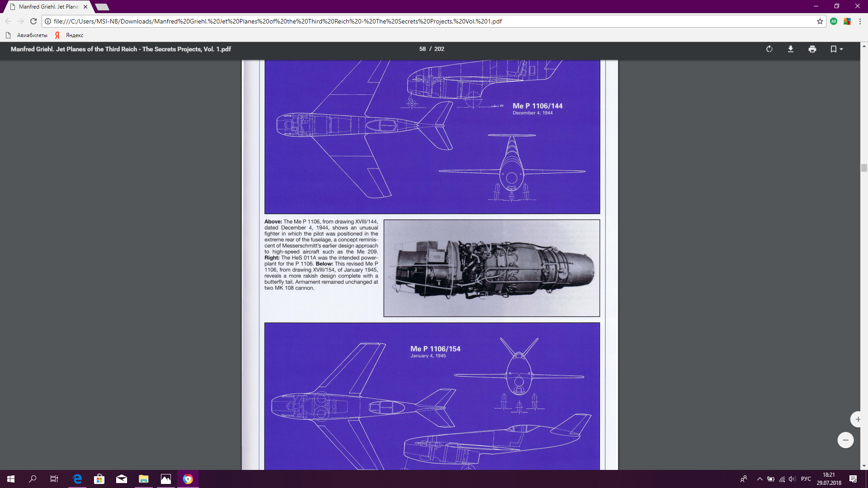Switch the РУС input language indicator
This screenshot has height=488, width=868.
806,479
